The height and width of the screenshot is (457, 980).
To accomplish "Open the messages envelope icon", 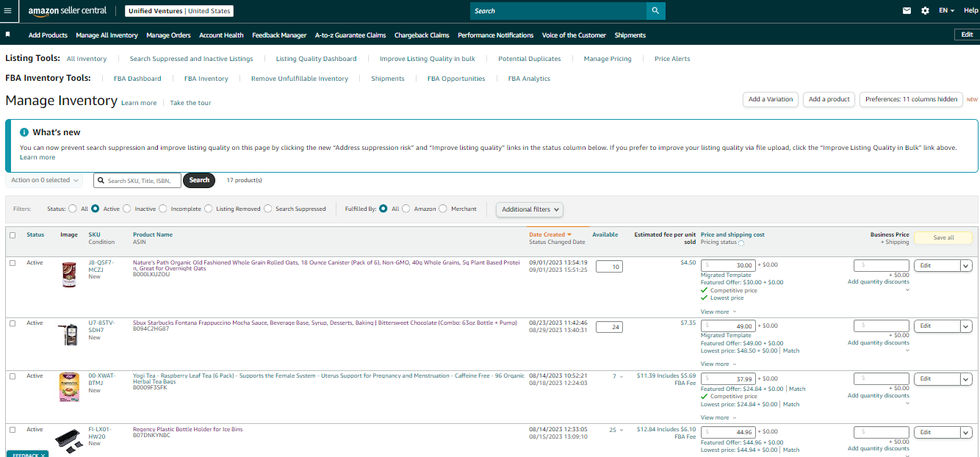I will pyautogui.click(x=907, y=10).
